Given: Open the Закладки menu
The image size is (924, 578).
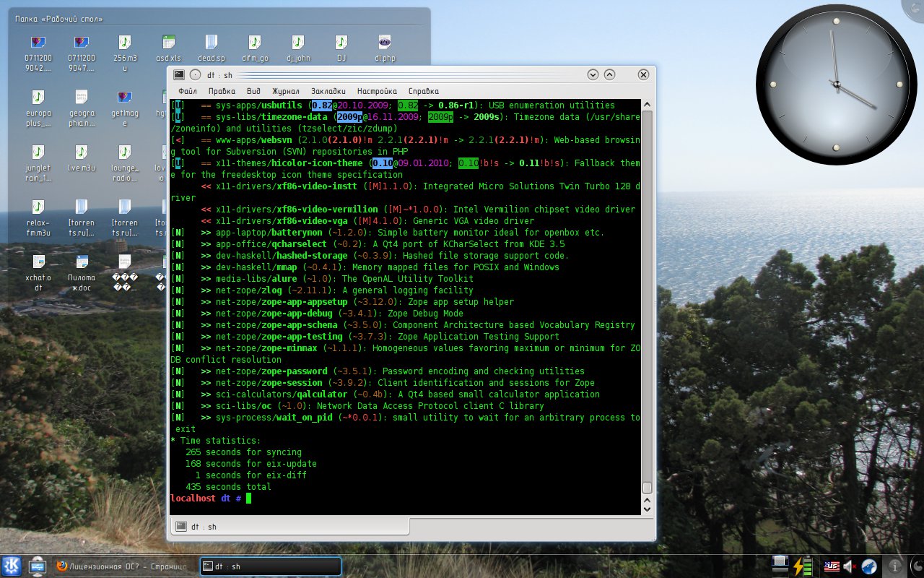Looking at the screenshot, I should [328, 92].
